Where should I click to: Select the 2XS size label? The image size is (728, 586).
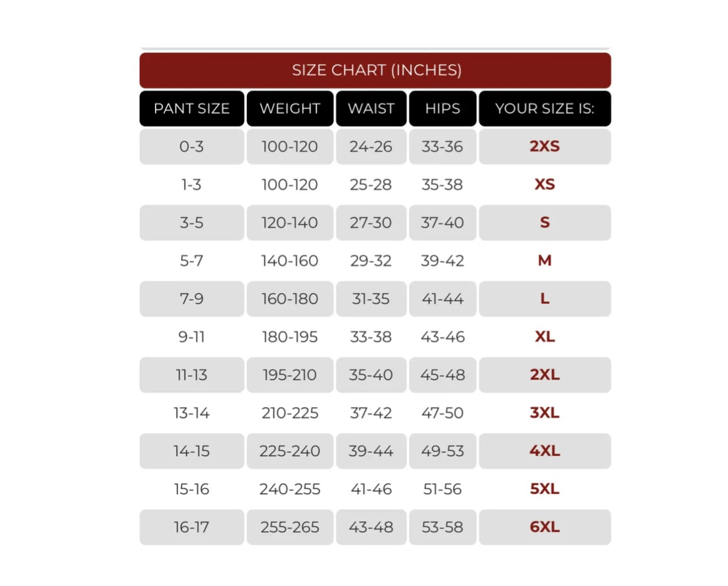(544, 146)
